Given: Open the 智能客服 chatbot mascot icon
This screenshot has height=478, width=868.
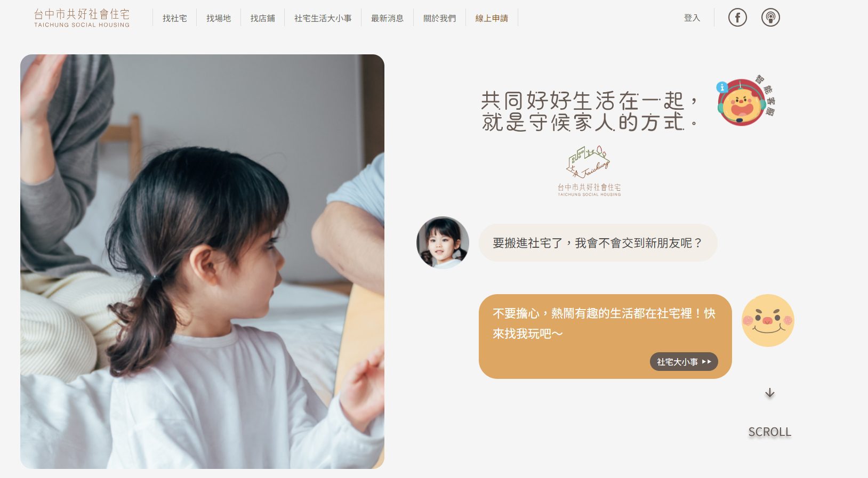Looking at the screenshot, I should pyautogui.click(x=745, y=101).
